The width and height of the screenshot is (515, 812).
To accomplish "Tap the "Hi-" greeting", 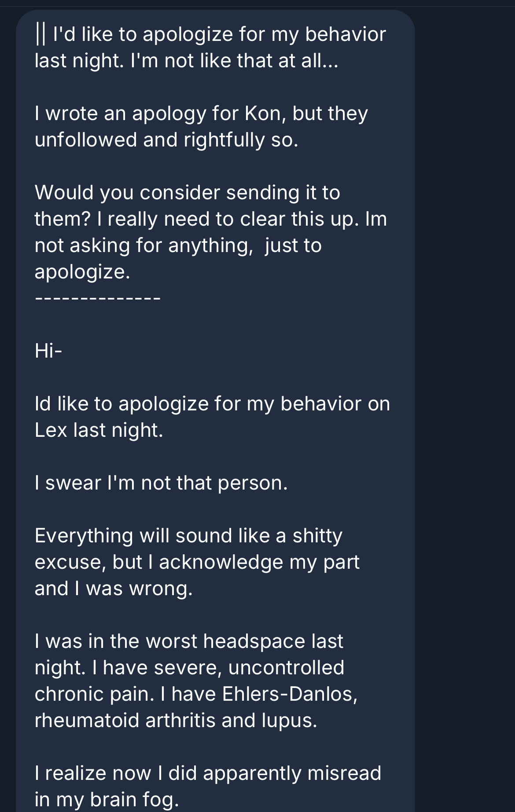I will coord(48,351).
